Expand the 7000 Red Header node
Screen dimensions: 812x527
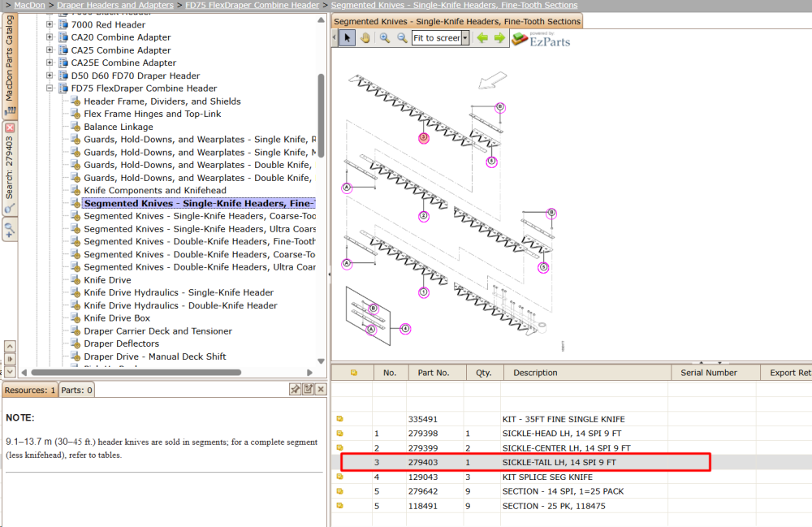pos(50,24)
